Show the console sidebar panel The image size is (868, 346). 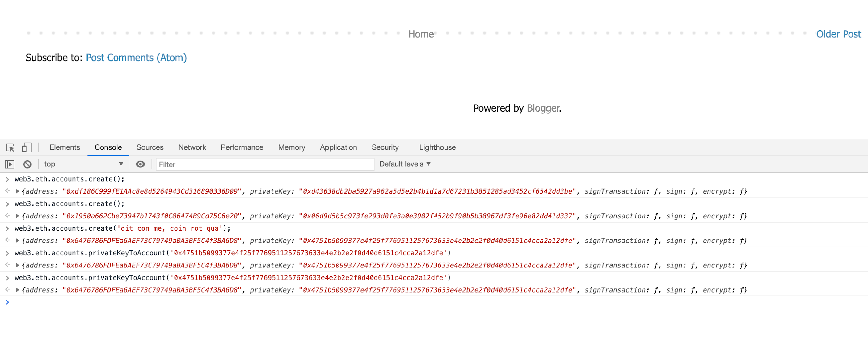click(10, 164)
